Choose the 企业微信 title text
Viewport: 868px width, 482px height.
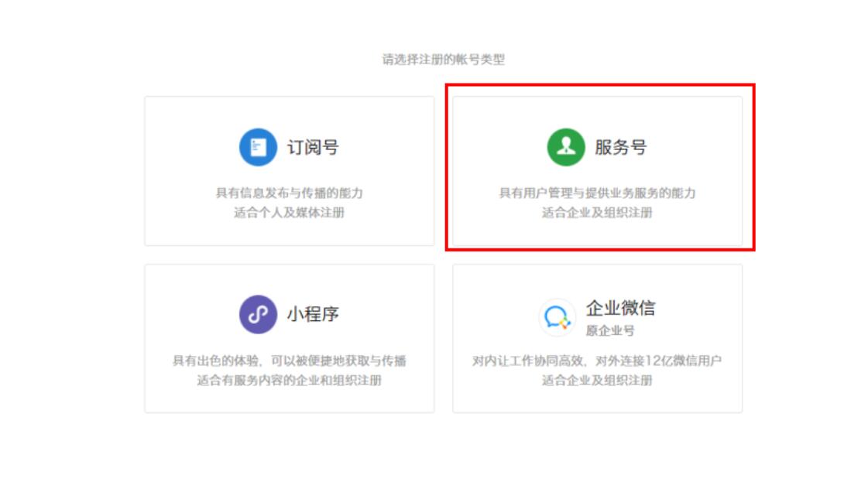(620, 308)
